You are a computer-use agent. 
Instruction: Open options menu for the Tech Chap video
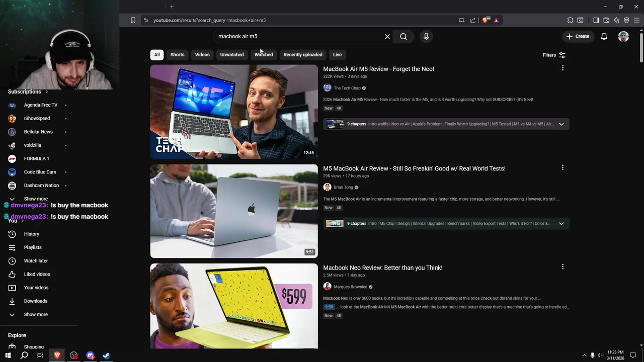click(x=562, y=68)
